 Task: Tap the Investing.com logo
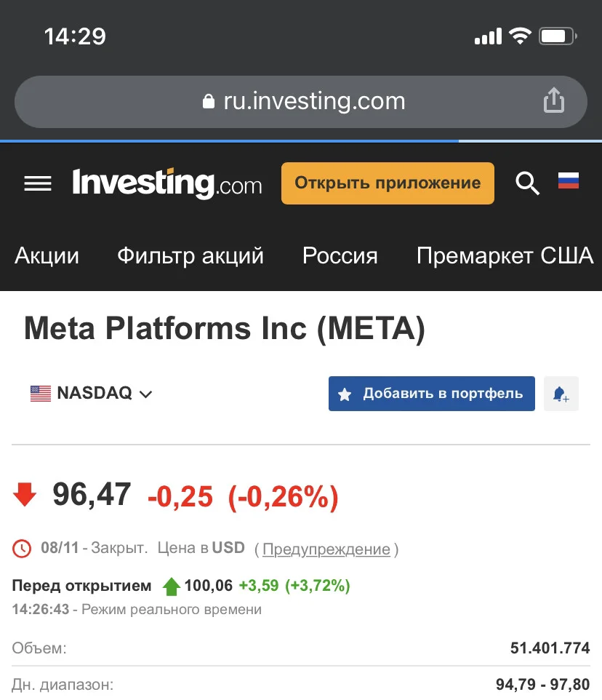pyautogui.click(x=167, y=183)
